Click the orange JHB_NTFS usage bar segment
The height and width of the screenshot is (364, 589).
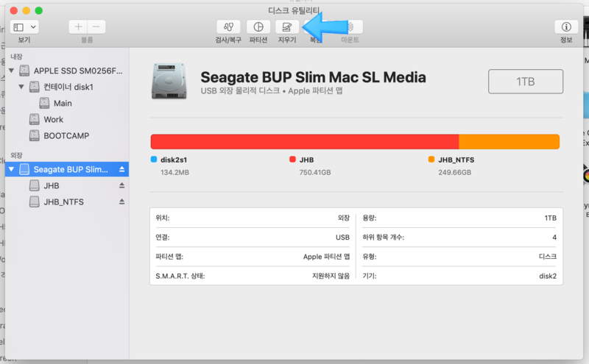coord(509,141)
